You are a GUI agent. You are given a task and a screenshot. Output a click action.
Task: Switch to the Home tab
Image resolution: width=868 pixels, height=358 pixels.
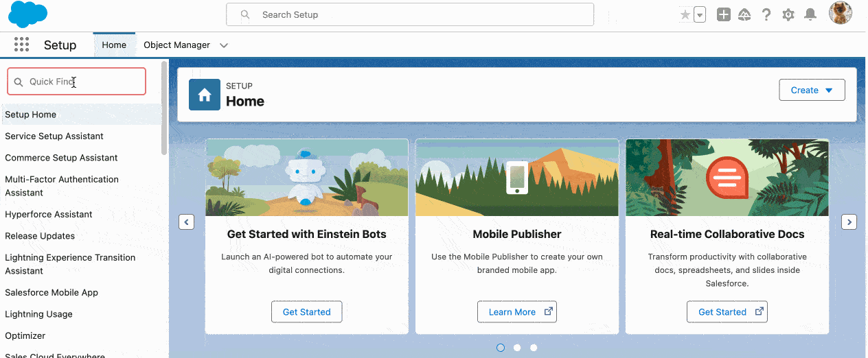pos(114,45)
